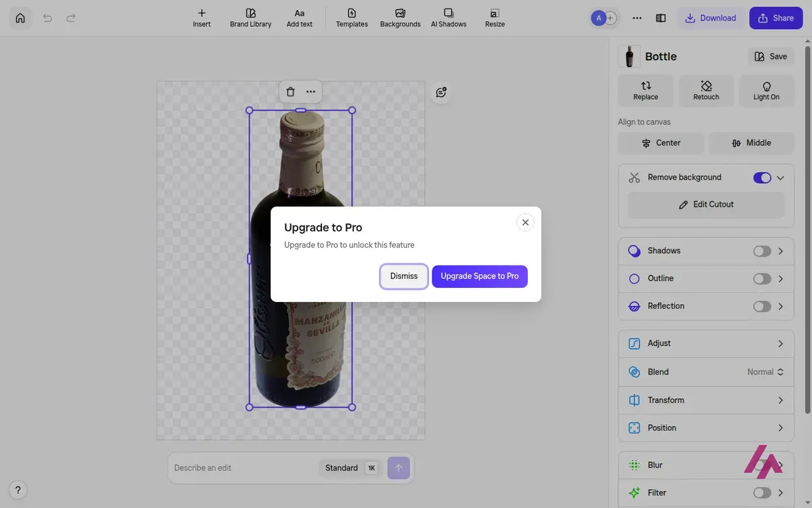812x508 pixels.
Task: Enable the Shadows toggle
Action: tap(762, 251)
